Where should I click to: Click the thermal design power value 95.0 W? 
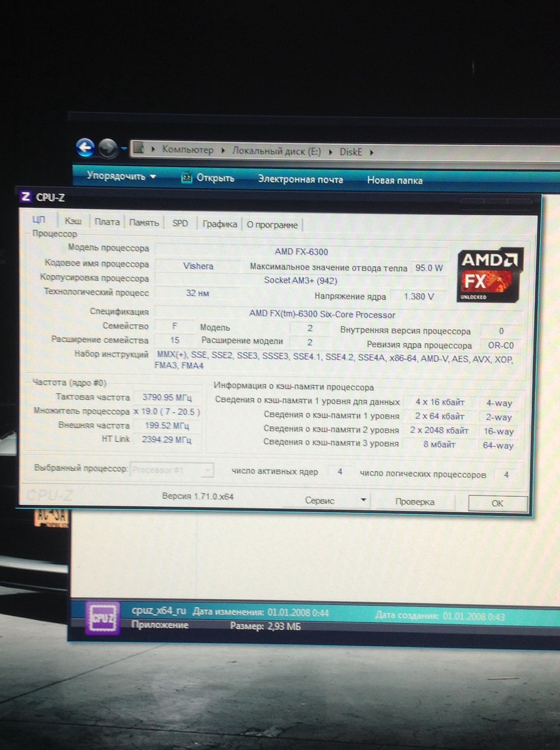pyautogui.click(x=429, y=268)
